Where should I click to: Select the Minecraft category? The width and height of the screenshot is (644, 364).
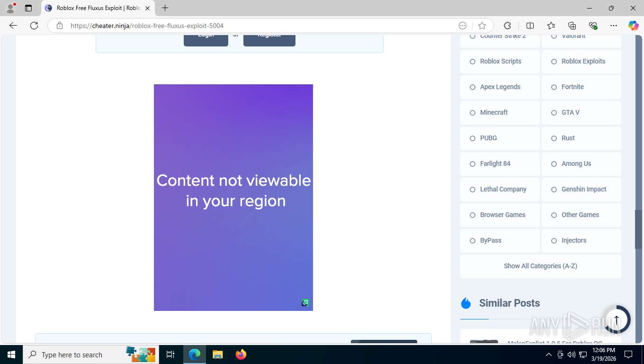coord(500,113)
